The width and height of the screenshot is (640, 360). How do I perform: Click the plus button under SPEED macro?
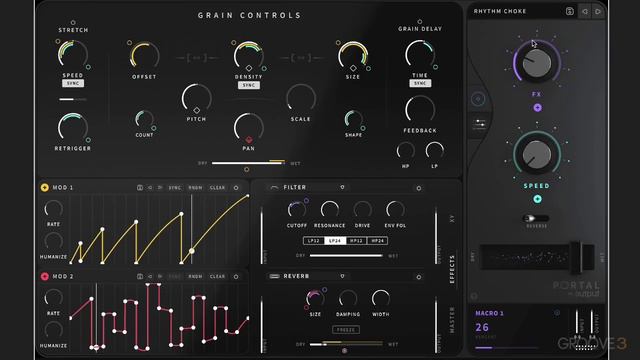(x=538, y=199)
